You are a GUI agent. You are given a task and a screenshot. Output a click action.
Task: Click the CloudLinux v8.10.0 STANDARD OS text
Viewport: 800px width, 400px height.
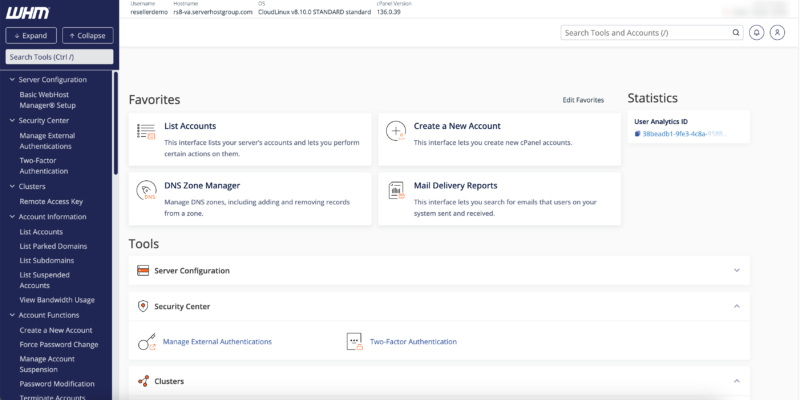point(314,12)
